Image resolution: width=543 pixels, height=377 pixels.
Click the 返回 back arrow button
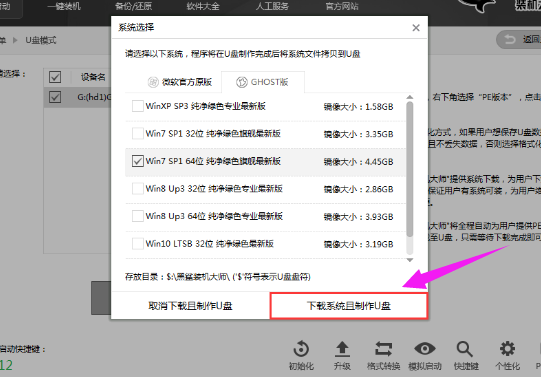(519, 40)
